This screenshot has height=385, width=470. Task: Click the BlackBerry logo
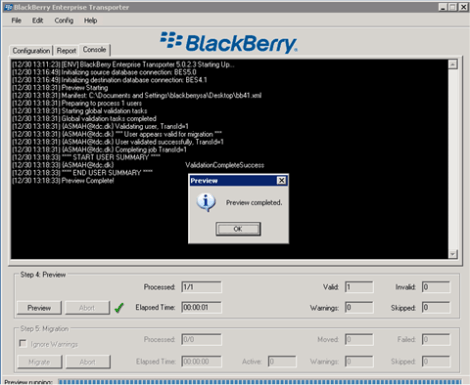(x=229, y=43)
